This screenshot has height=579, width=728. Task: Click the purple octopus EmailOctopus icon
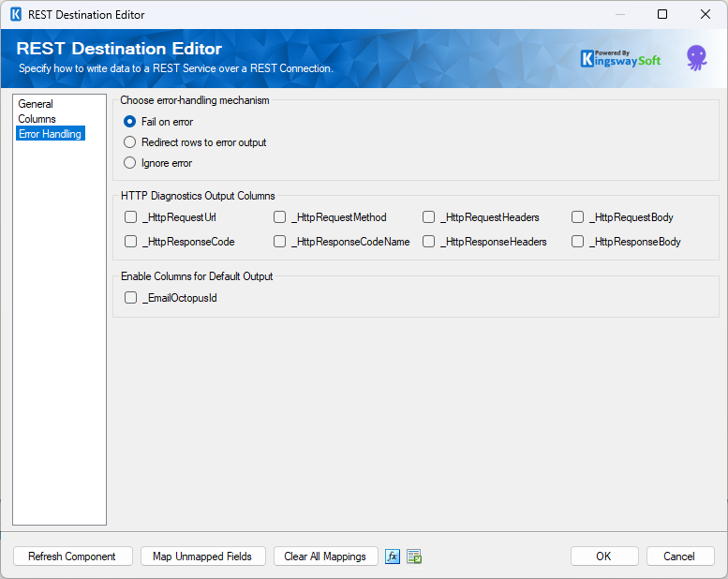(x=696, y=58)
